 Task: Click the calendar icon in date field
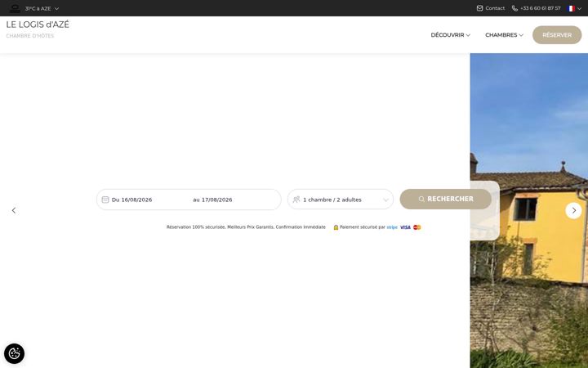(105, 200)
